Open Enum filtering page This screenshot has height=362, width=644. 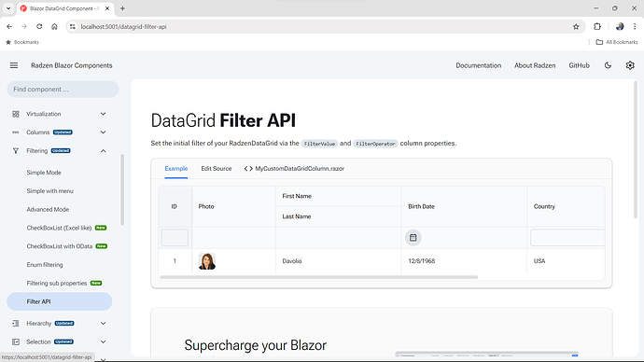pyautogui.click(x=45, y=265)
